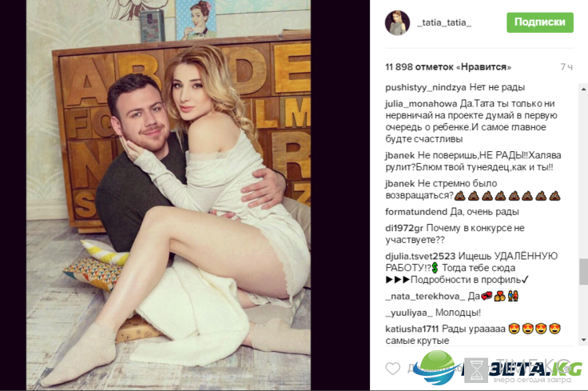Click the 11 898 likes count
The height and width of the screenshot is (391, 588).
[448, 67]
